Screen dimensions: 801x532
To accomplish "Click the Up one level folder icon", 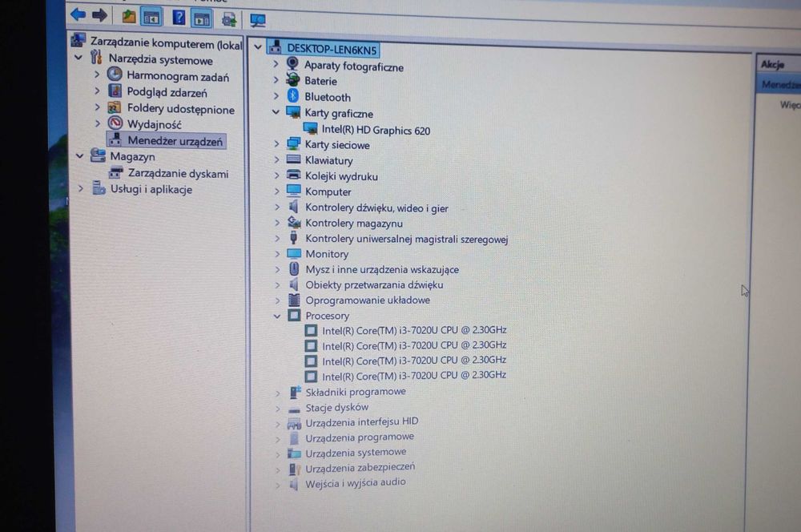I will point(129,17).
